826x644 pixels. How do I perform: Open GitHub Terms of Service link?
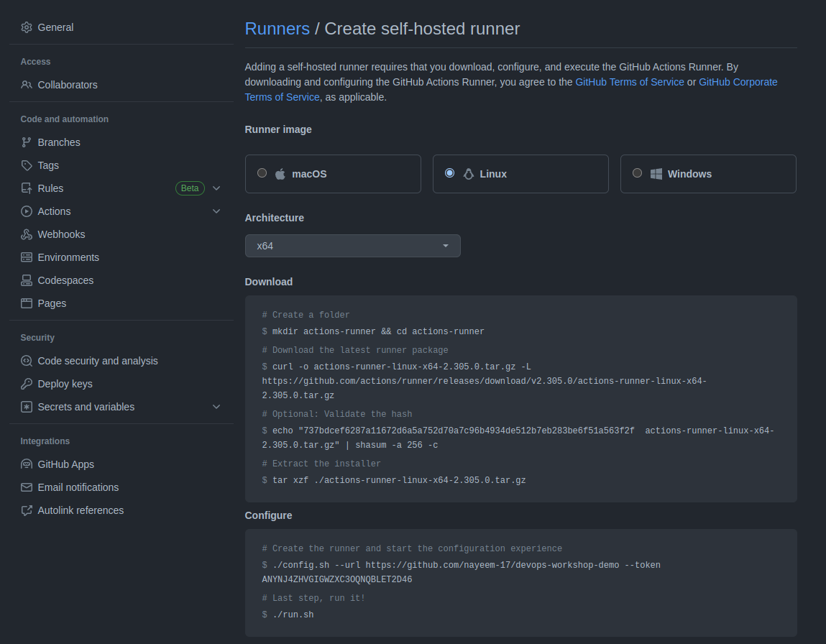[x=630, y=82]
